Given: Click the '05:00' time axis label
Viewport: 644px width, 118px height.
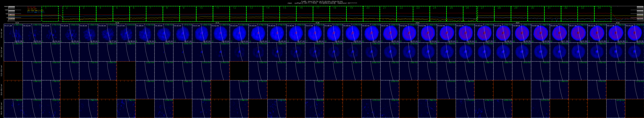Looking at the screenshot, I should tap(518, 23).
